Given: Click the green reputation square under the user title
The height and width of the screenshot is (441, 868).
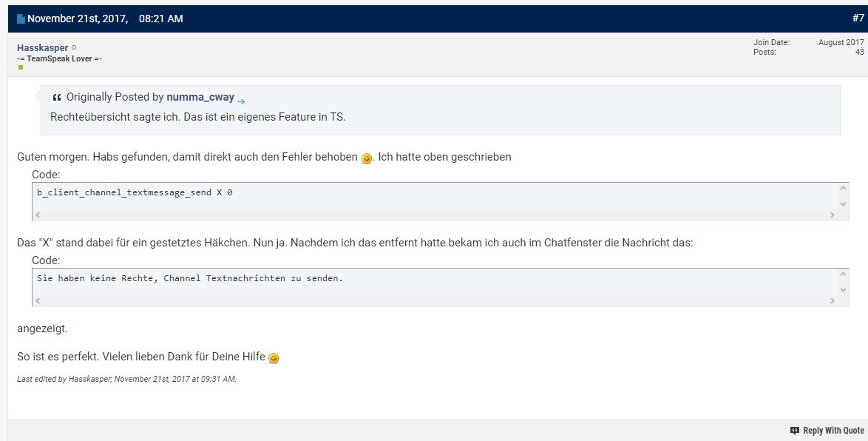Looking at the screenshot, I should pyautogui.click(x=21, y=67).
